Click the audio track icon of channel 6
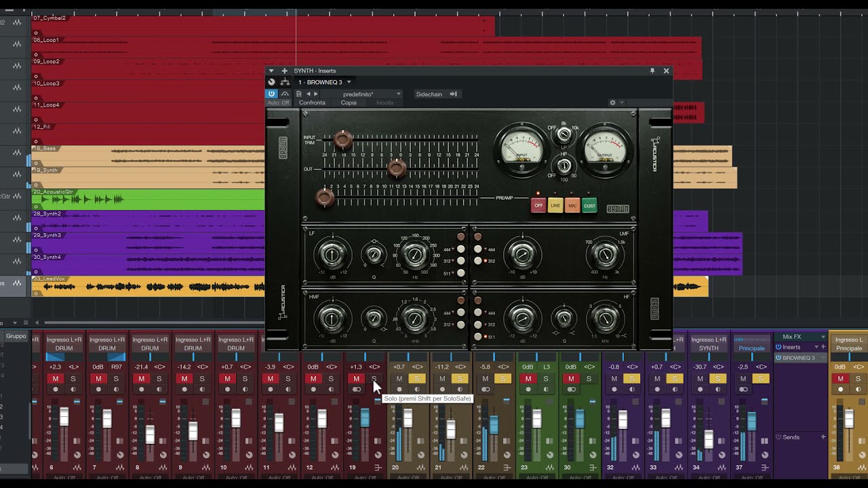 tap(77, 468)
